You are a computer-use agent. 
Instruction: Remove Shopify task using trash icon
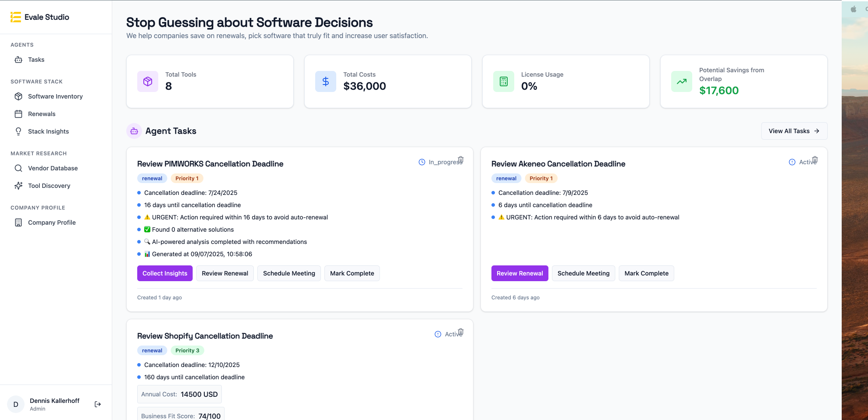461,332
